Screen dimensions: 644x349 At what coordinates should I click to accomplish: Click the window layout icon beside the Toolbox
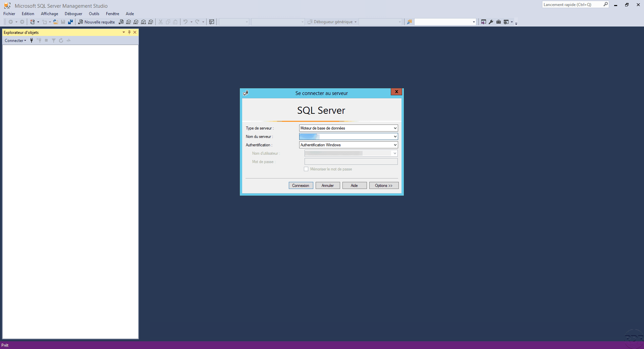click(506, 22)
